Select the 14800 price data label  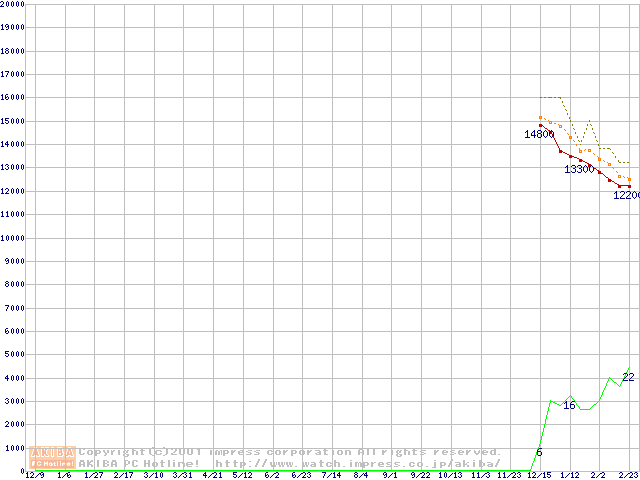[539, 134]
